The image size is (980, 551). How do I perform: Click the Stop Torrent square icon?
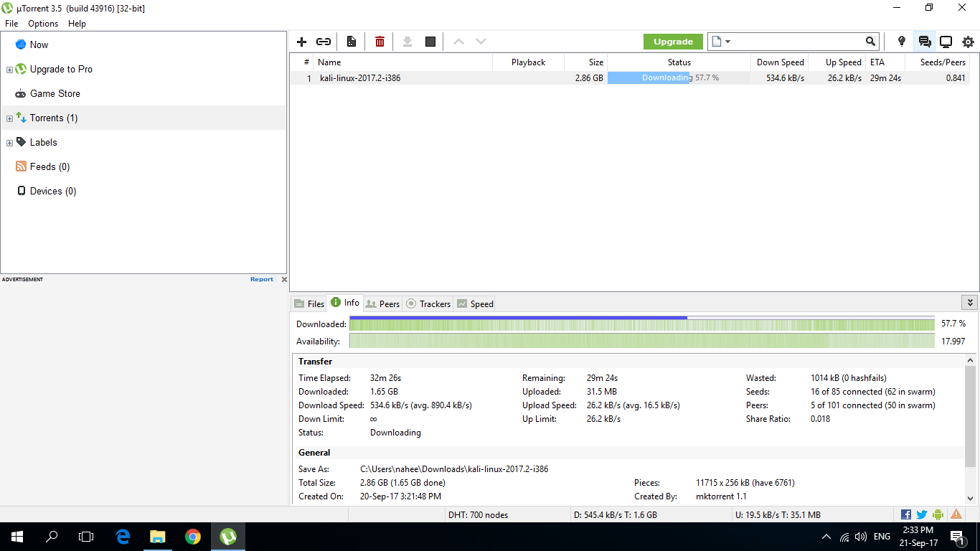click(430, 42)
